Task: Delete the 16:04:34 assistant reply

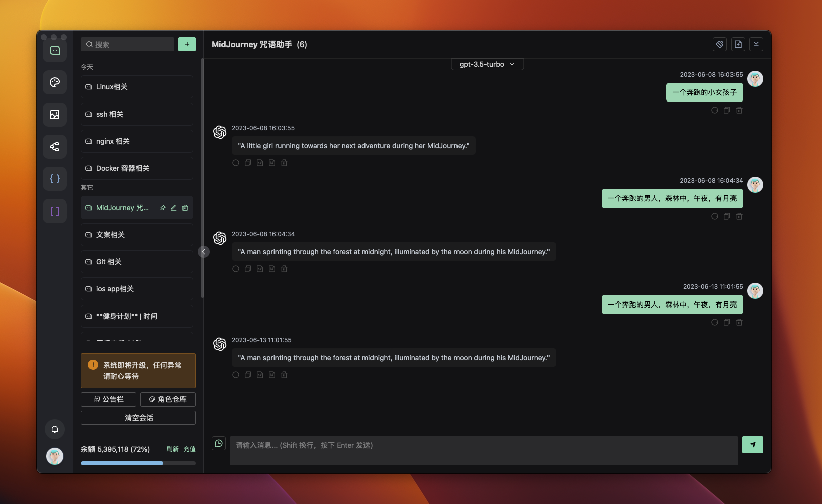Action: point(284,269)
